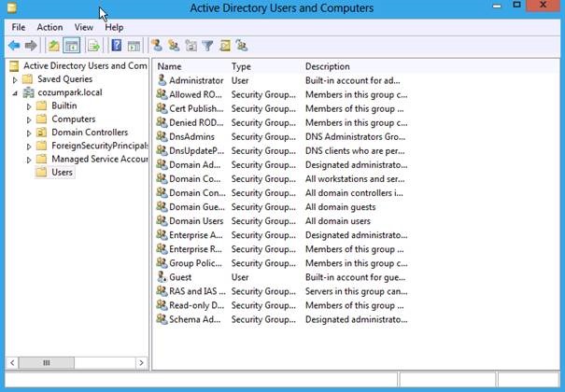Select the Users container in tree
565x392 pixels.
click(x=62, y=173)
